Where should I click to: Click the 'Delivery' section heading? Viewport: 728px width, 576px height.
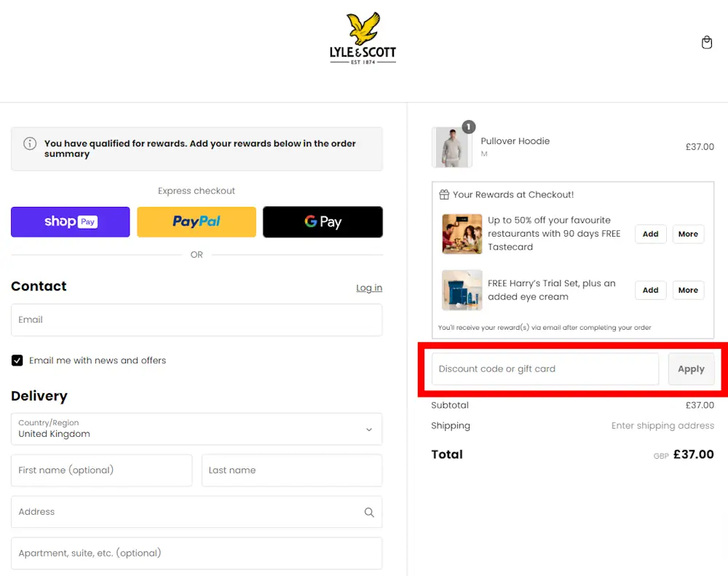point(39,395)
